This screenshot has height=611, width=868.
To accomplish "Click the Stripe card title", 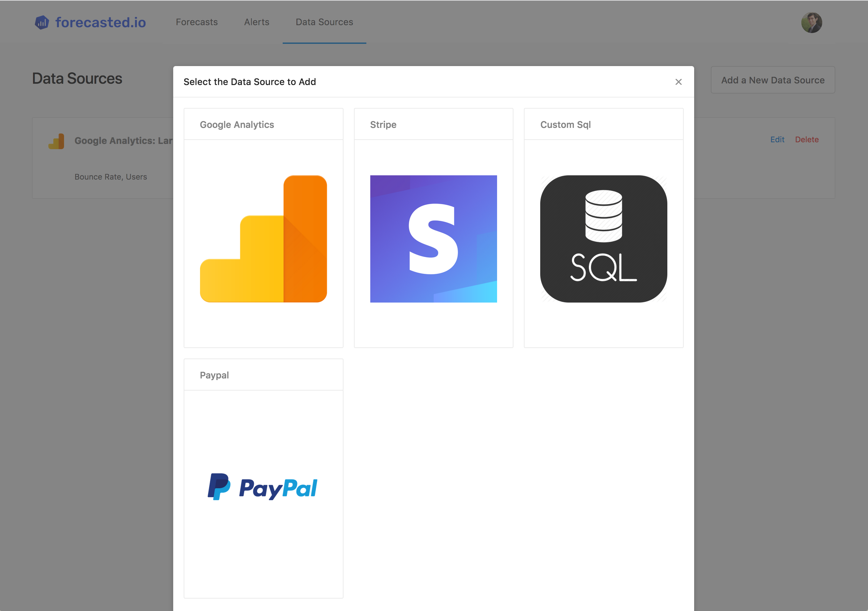I will (383, 125).
